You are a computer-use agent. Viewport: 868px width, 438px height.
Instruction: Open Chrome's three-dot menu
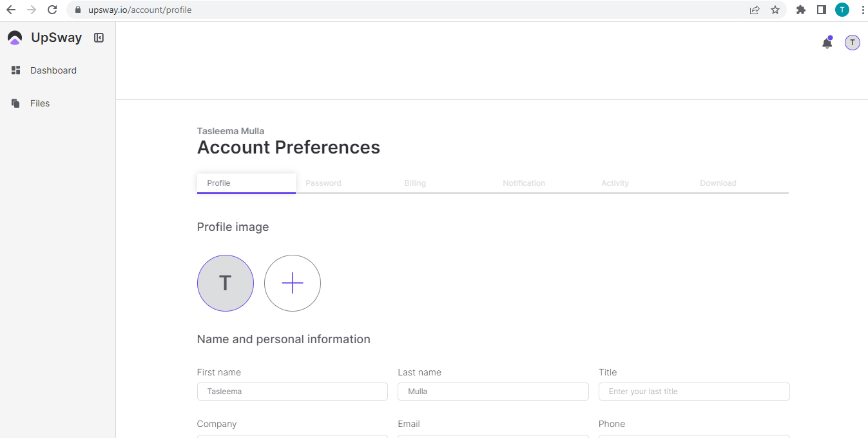[x=862, y=10]
